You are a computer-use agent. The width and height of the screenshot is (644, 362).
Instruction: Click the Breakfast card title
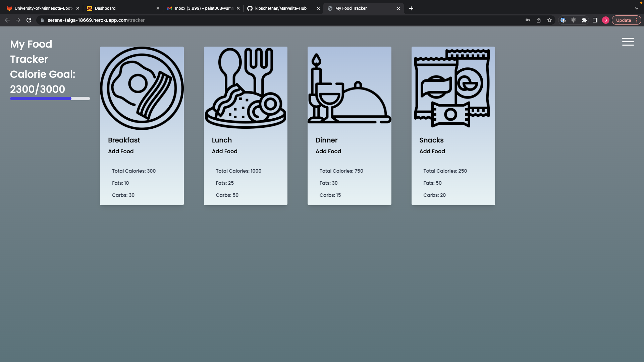click(x=124, y=140)
